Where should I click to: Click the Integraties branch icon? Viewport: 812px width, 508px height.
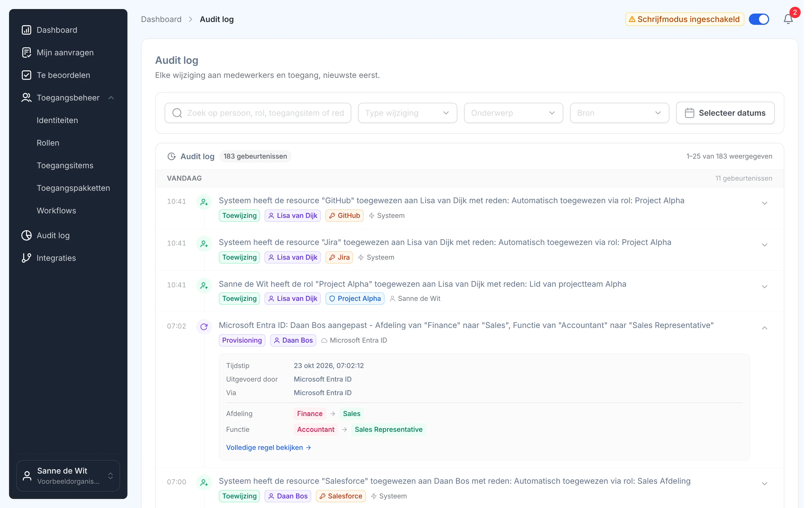[27, 258]
